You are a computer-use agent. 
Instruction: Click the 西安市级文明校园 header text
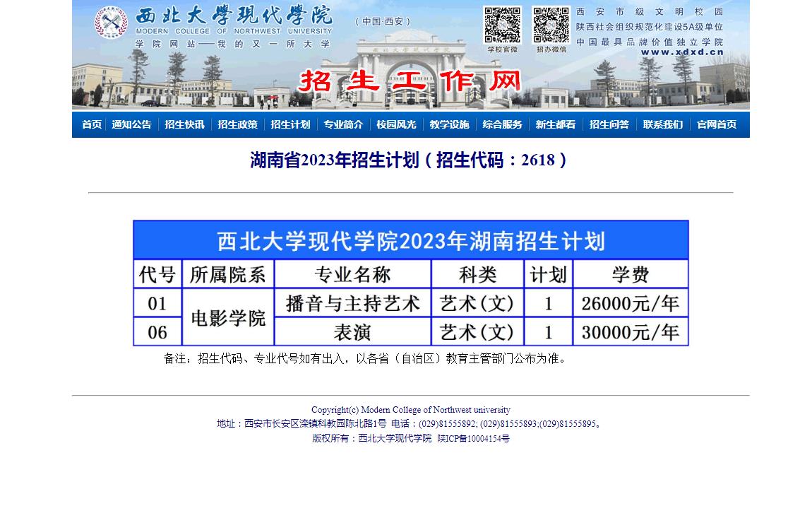click(650, 11)
